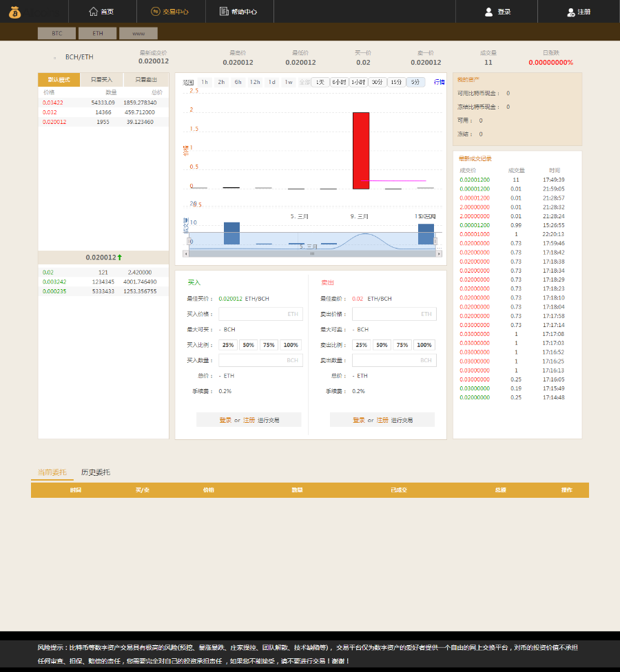620x672 pixels.
Task: Show only sell orders with 只看卖出
Action: tap(146, 80)
